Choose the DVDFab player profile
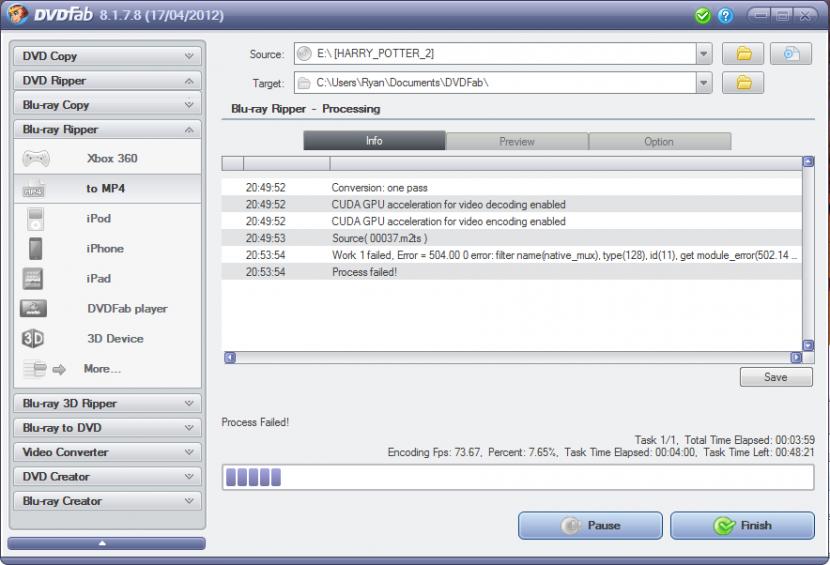 [127, 308]
